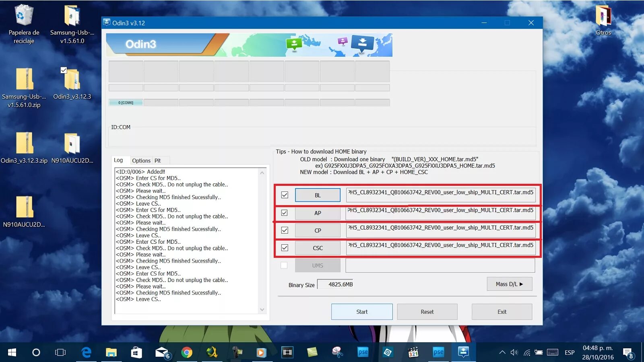Click the empty UMS file path field

click(440, 265)
